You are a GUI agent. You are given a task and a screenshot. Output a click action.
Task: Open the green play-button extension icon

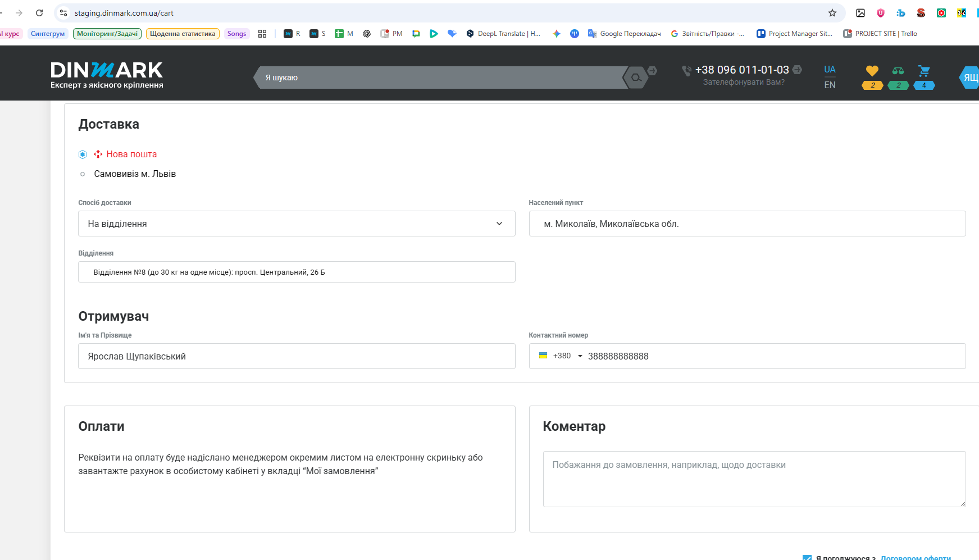[x=941, y=13]
